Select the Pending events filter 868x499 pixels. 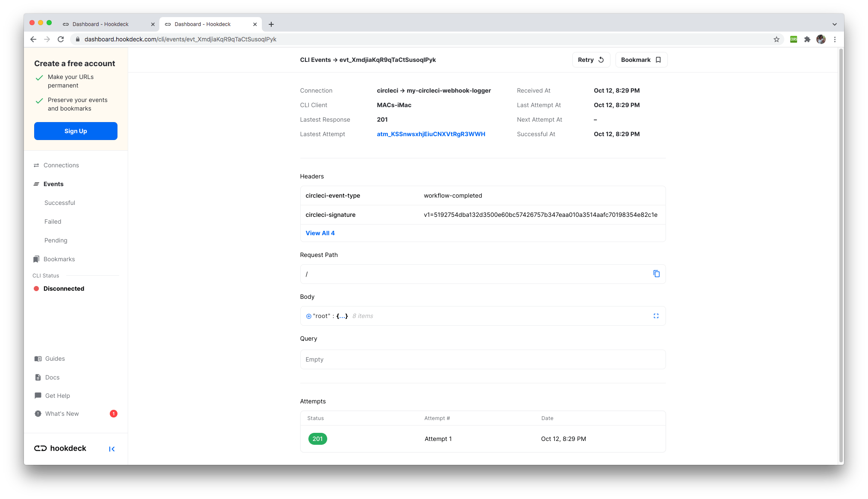tap(56, 240)
